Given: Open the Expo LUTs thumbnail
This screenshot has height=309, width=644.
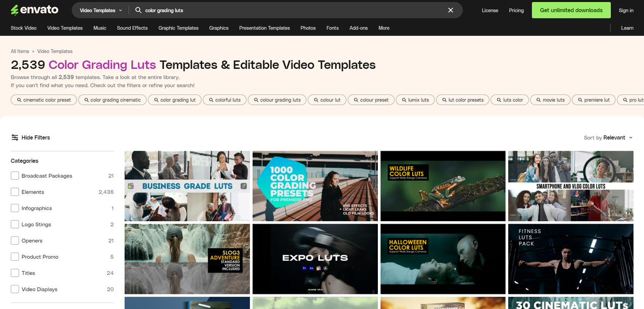Looking at the screenshot, I should [x=315, y=259].
